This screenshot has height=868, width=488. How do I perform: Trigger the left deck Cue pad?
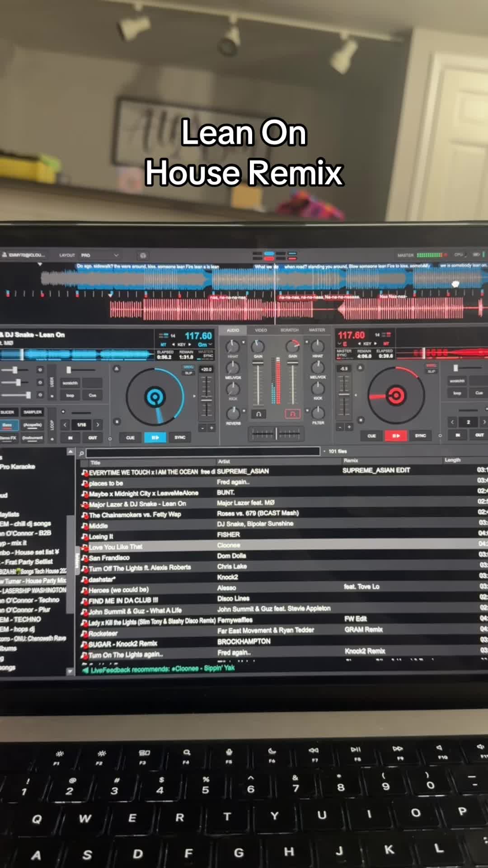(x=93, y=396)
